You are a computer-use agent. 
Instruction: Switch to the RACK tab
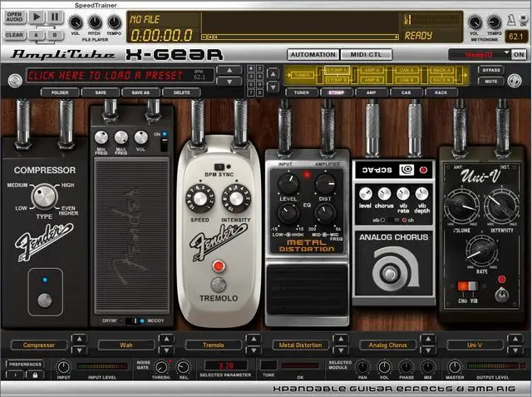point(441,92)
